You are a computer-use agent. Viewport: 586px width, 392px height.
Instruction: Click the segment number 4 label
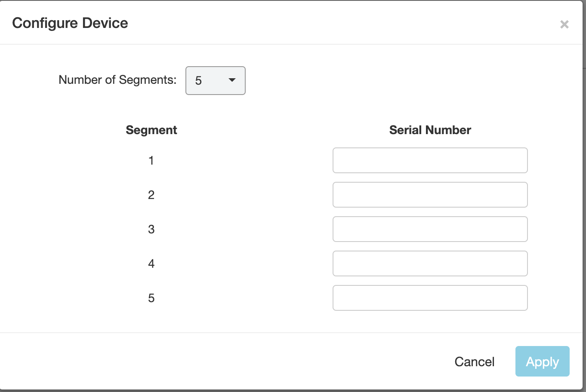pos(151,263)
